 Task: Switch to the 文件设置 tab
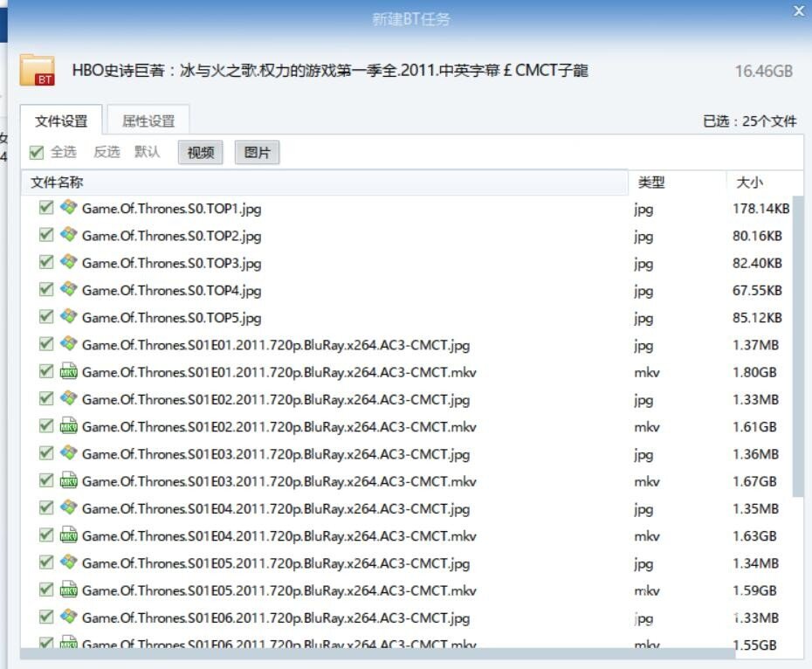[61, 121]
